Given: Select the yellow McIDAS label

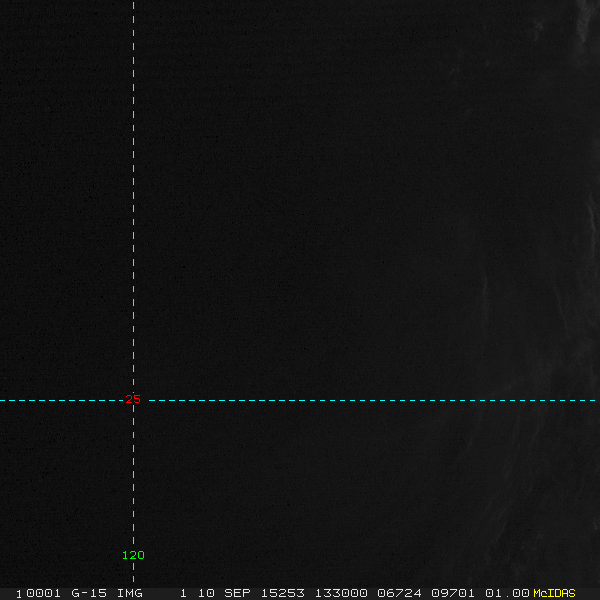Looking at the screenshot, I should point(554,593).
